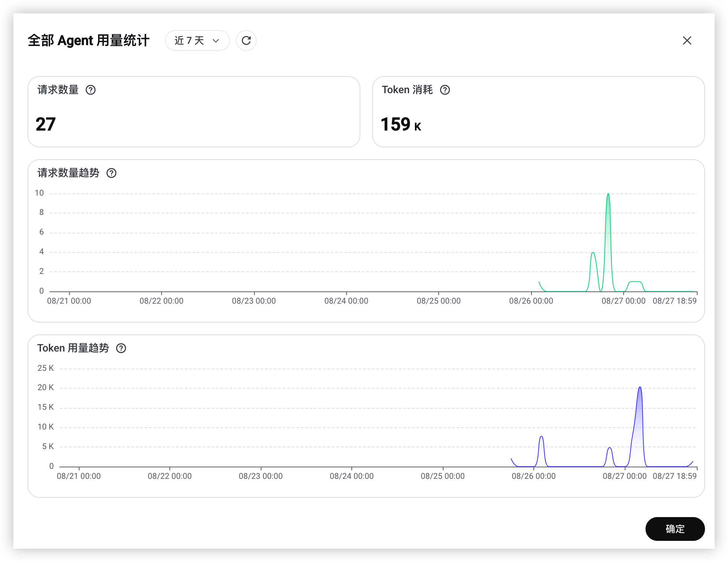Close the Agent usage statistics dialog

[x=687, y=40]
